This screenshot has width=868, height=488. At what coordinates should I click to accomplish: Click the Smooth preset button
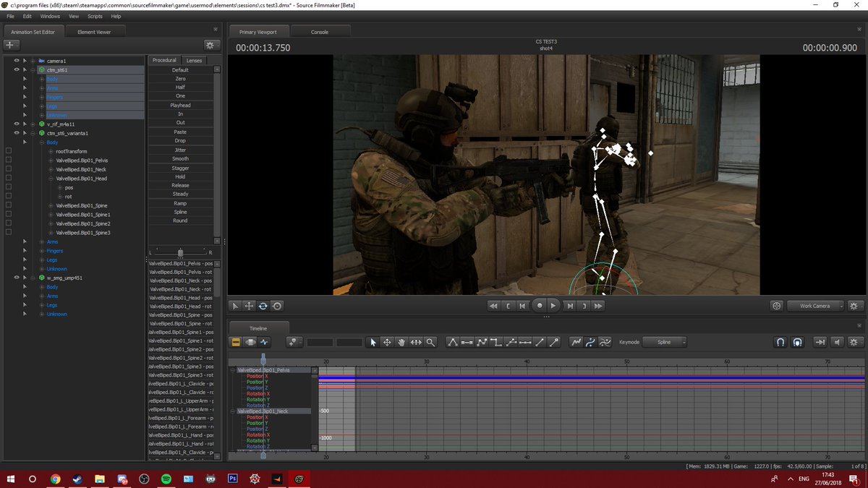(180, 159)
